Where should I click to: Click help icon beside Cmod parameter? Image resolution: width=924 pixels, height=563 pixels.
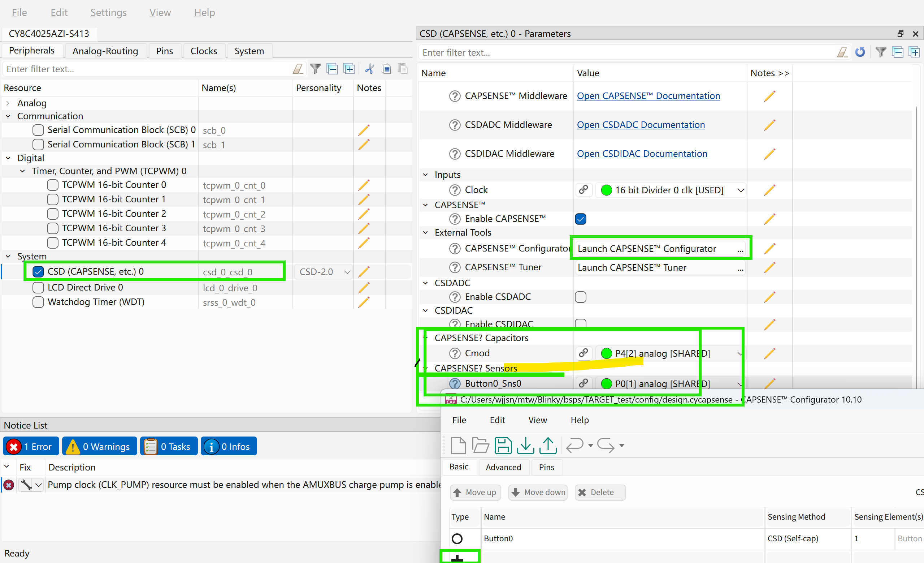pos(455,353)
